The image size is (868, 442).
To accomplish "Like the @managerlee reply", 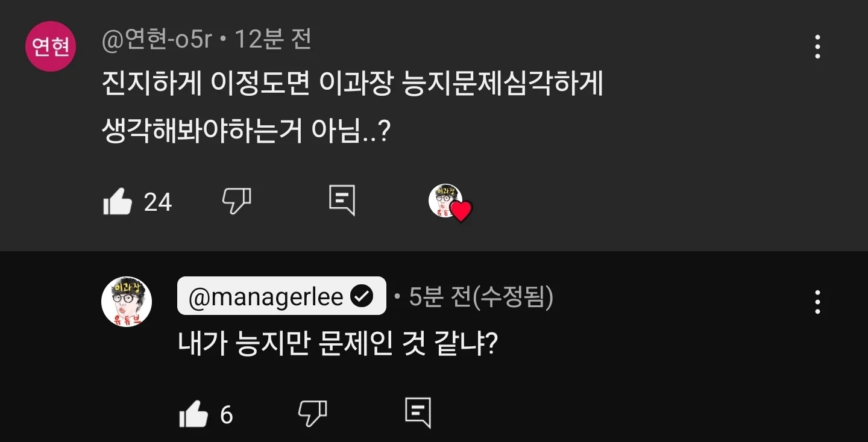I will [193, 415].
